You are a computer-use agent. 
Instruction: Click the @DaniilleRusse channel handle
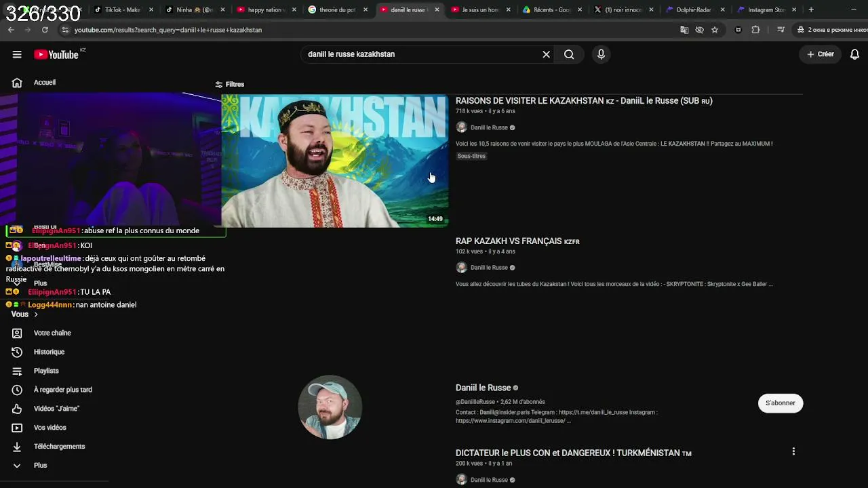point(475,402)
